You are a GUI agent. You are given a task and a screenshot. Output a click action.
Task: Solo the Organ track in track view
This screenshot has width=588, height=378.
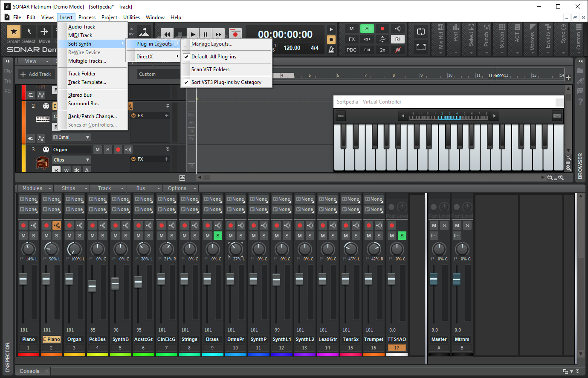point(108,150)
